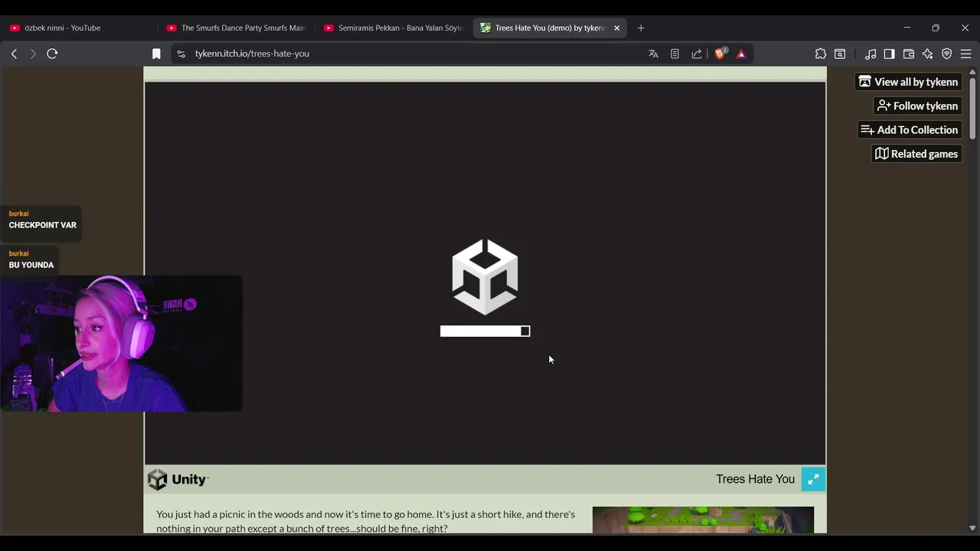The image size is (980, 551).
Task: Reload the Trees Hate You page
Action: [52, 54]
